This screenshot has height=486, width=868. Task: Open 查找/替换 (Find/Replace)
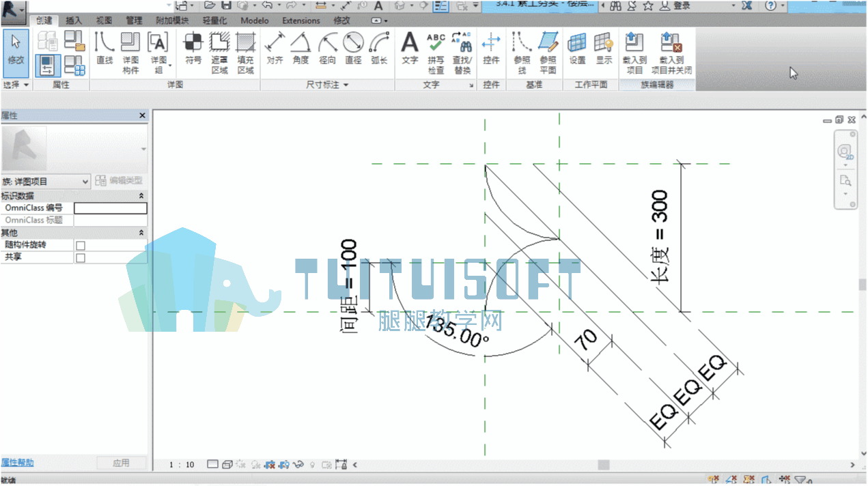(x=462, y=53)
